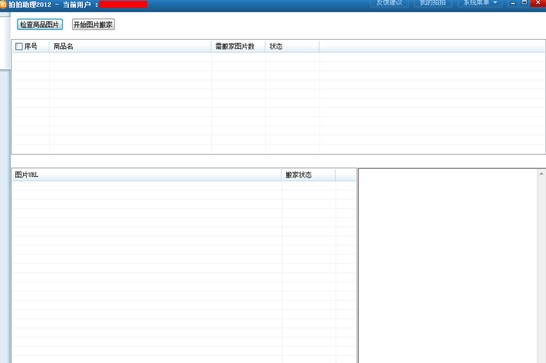
Task: Select the 状态 column header
Action: pyautogui.click(x=292, y=46)
